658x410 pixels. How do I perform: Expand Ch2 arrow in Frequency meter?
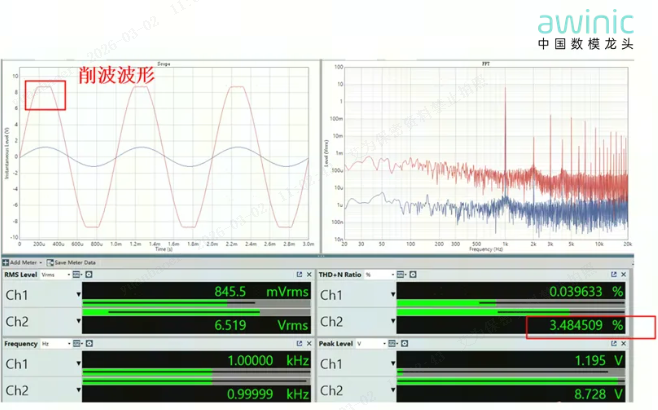point(78,390)
